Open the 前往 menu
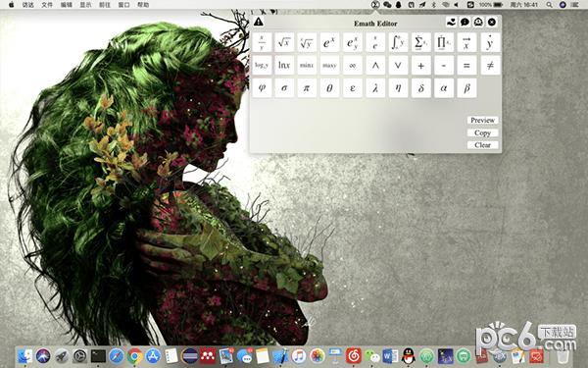Image resolution: width=588 pixels, height=368 pixels. click(105, 5)
